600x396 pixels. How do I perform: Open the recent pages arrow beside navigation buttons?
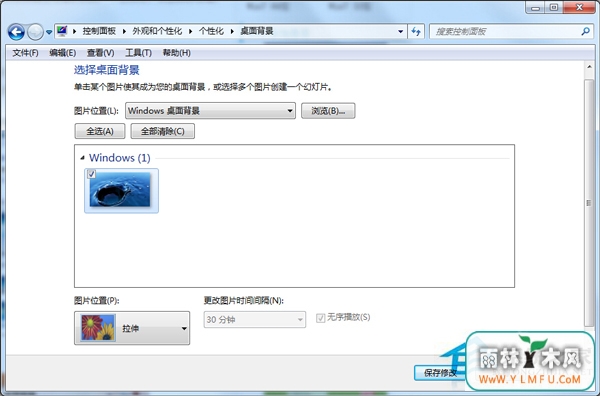(x=49, y=32)
